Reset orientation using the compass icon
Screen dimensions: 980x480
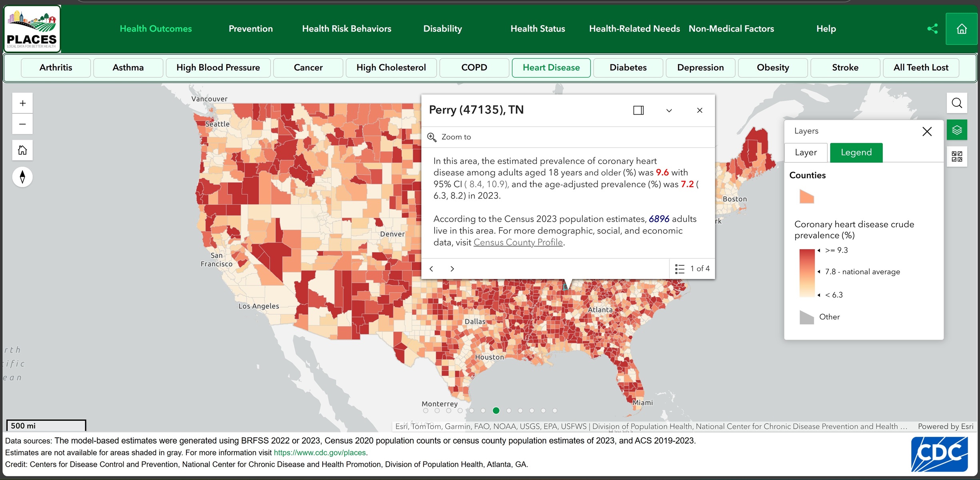[22, 177]
